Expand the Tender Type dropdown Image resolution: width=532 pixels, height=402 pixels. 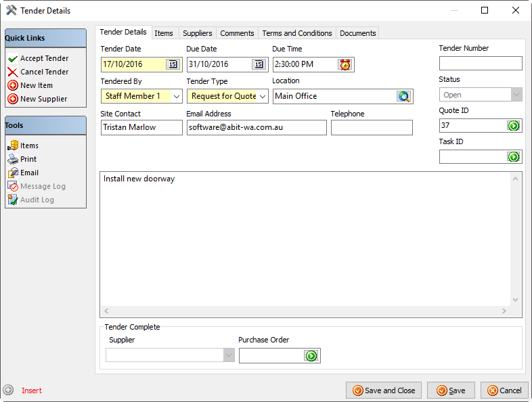click(263, 96)
